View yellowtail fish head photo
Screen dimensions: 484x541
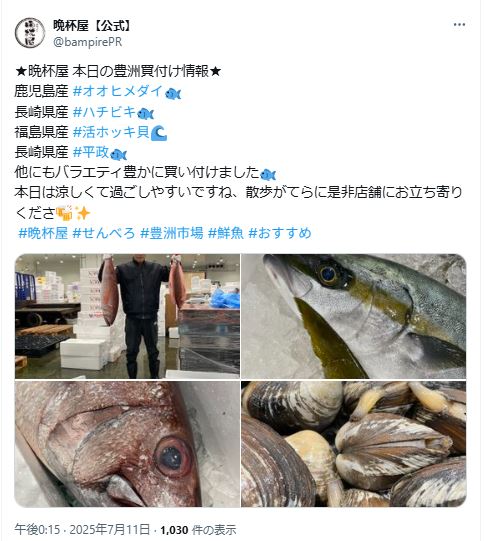[x=354, y=316]
